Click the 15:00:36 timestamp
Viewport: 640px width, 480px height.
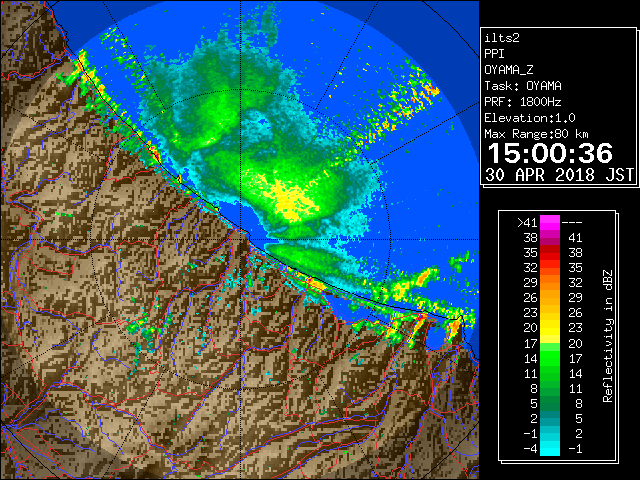pos(550,153)
